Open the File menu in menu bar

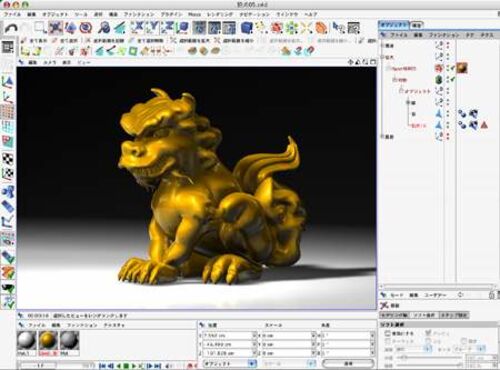(x=12, y=14)
